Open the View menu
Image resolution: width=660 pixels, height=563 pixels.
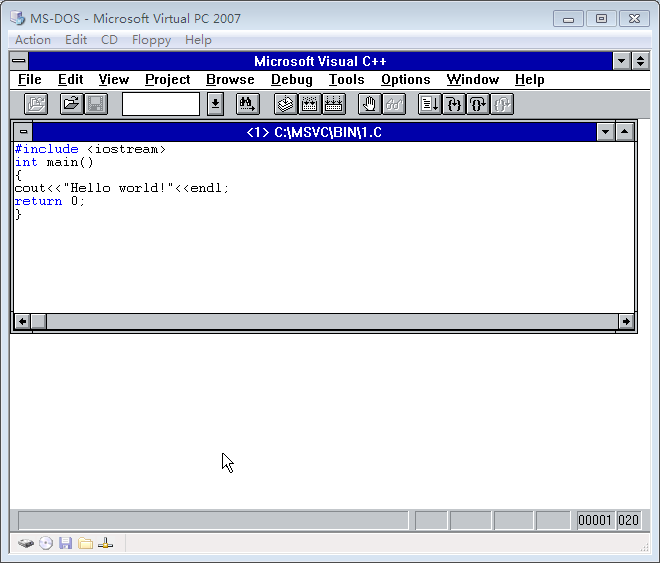coord(114,80)
